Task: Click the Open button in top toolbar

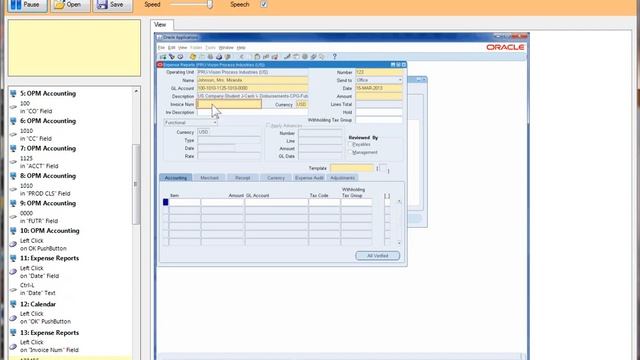Action: (x=70, y=5)
